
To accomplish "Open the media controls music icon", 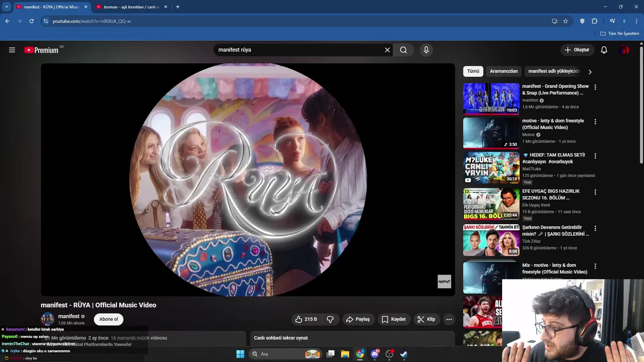I will coord(612,21).
